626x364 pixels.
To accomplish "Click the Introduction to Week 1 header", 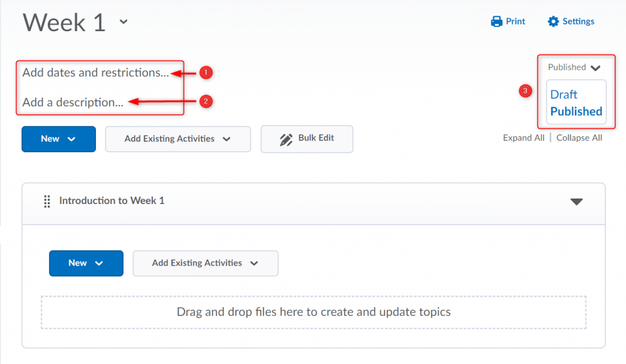I will 112,201.
